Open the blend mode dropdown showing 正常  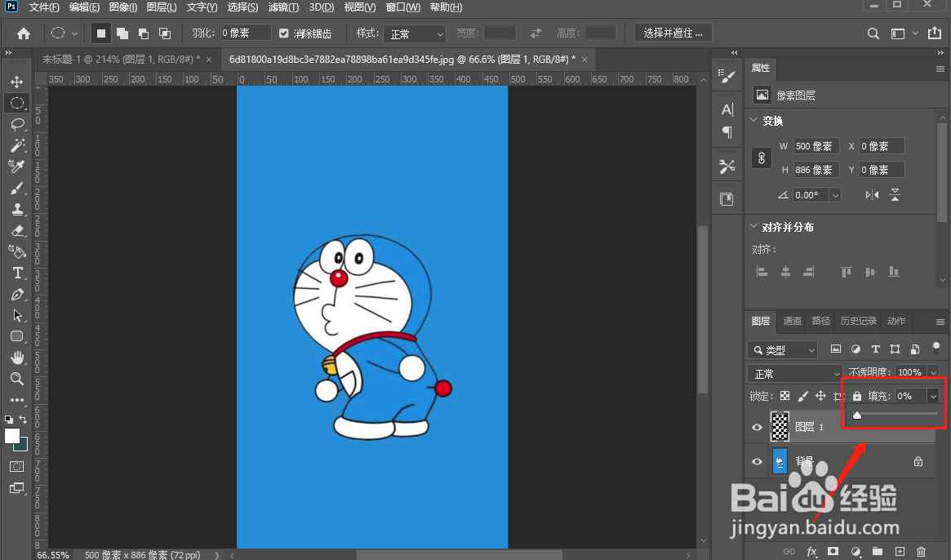coord(794,373)
